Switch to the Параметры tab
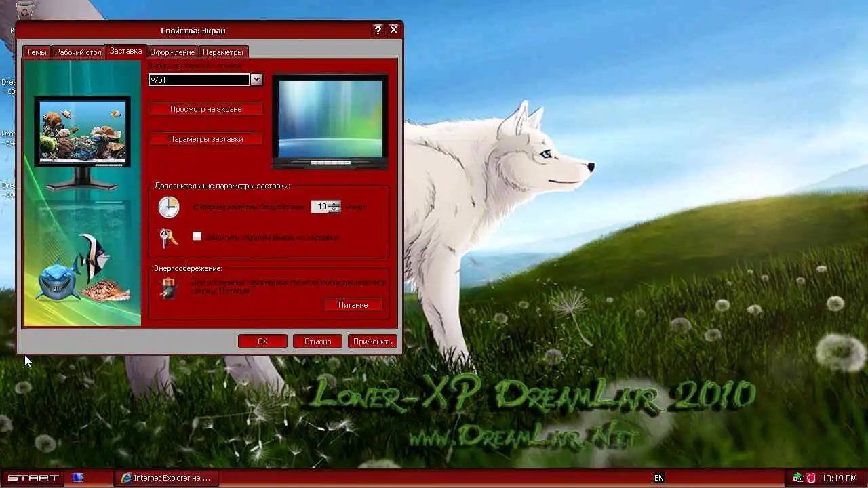868x488 pixels. click(222, 52)
